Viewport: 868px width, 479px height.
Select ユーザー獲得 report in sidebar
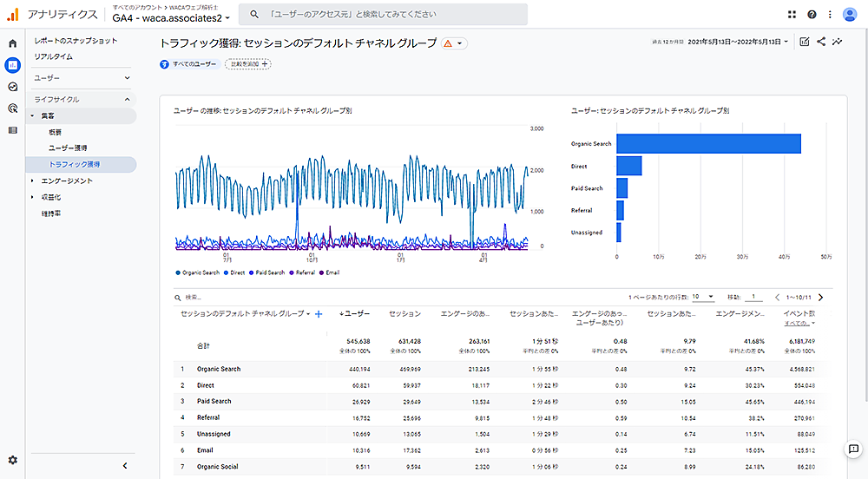pyautogui.click(x=68, y=148)
